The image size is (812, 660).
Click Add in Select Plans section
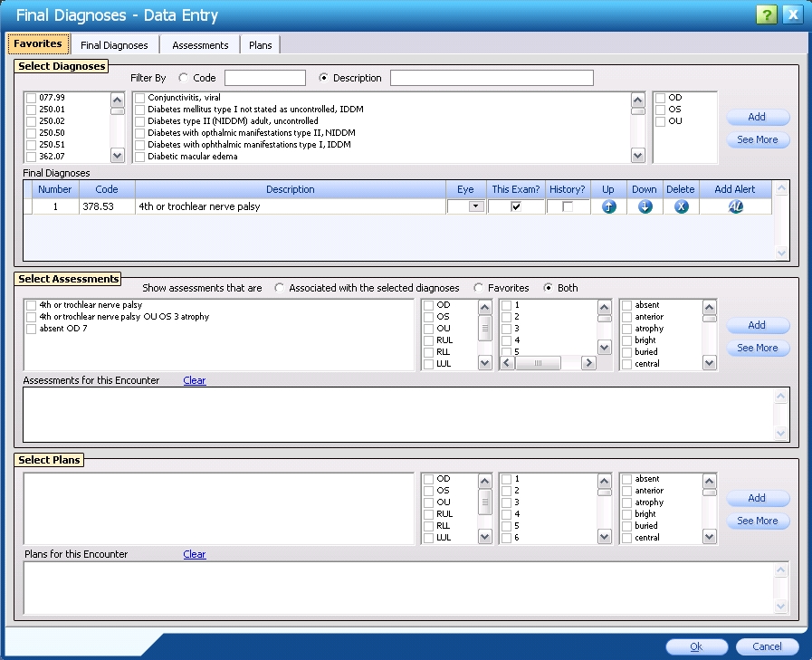758,498
